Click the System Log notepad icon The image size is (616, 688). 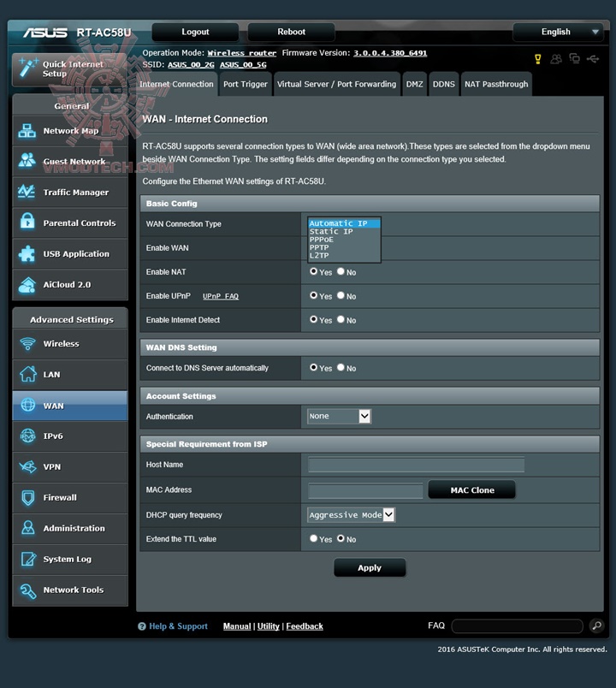point(28,559)
